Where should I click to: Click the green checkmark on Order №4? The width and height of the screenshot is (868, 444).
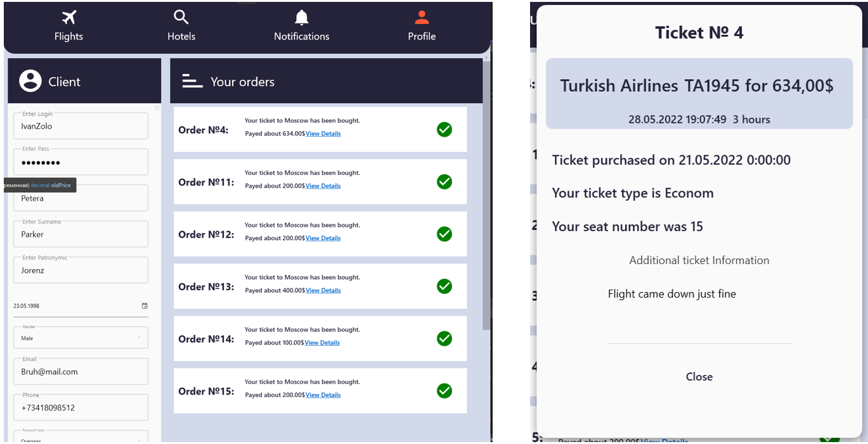point(444,129)
